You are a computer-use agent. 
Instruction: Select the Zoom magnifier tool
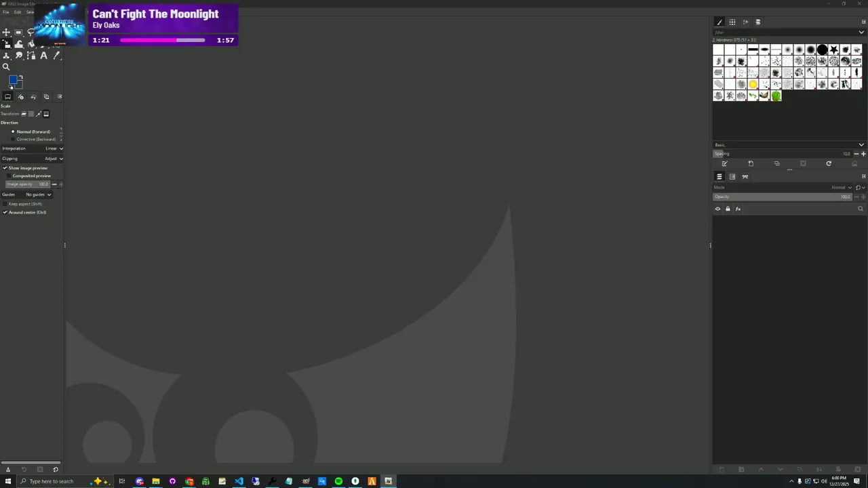click(x=6, y=66)
